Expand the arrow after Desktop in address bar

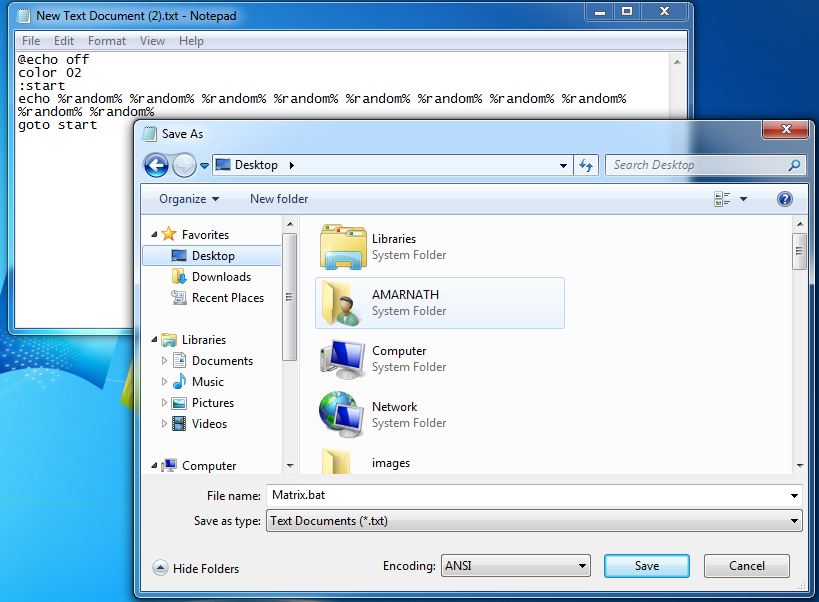(x=291, y=166)
